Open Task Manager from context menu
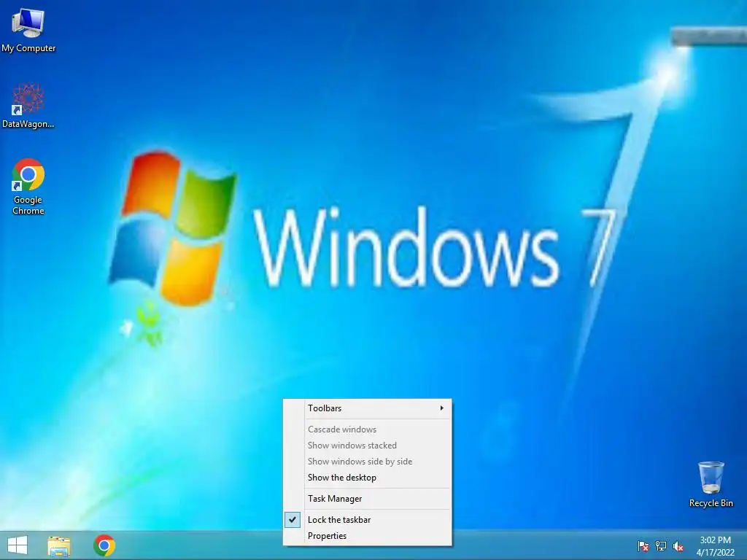 click(x=368, y=499)
